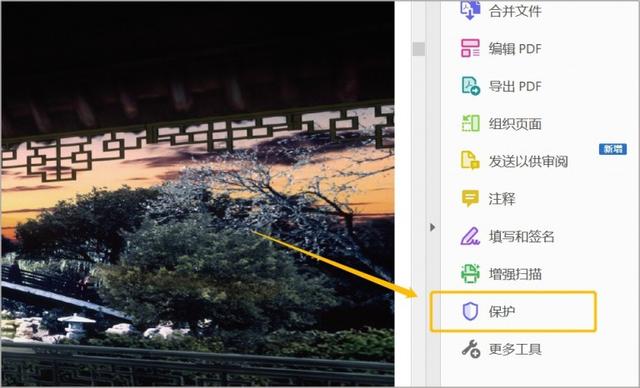Click the Organize Pages (组织页面) icon

[470, 123]
